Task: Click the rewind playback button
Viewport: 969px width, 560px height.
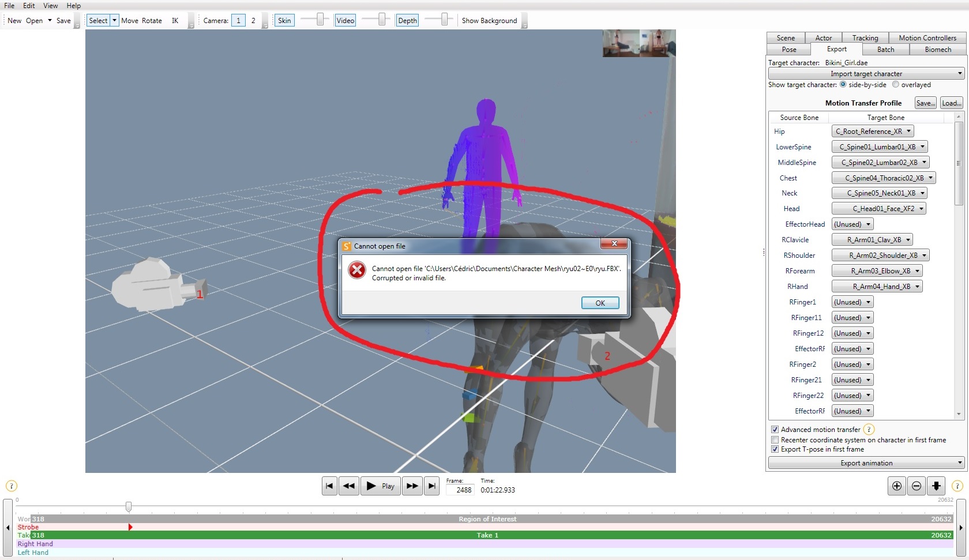Action: click(349, 486)
